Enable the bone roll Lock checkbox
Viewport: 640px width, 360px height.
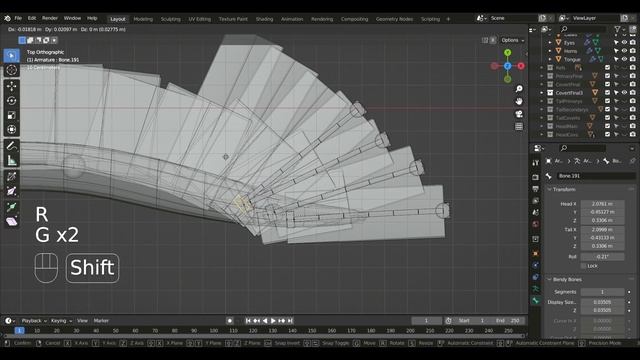pos(584,266)
